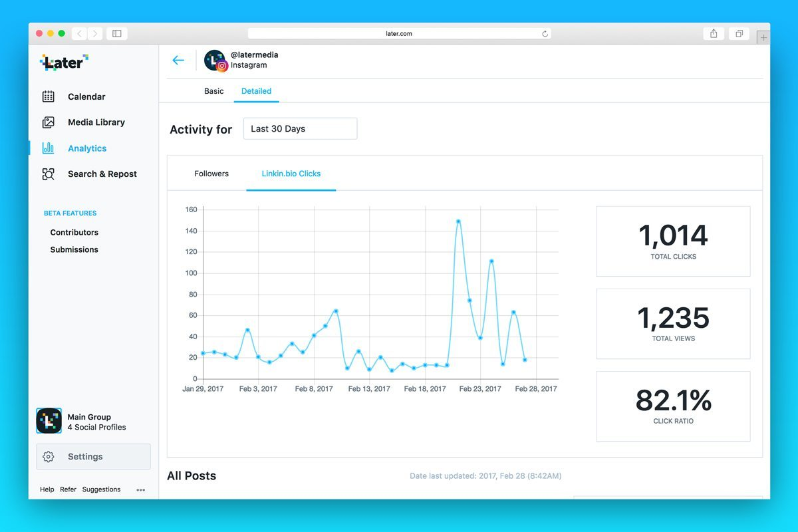This screenshot has width=798, height=532.
Task: Open Calendar in the sidebar
Action: (x=86, y=96)
